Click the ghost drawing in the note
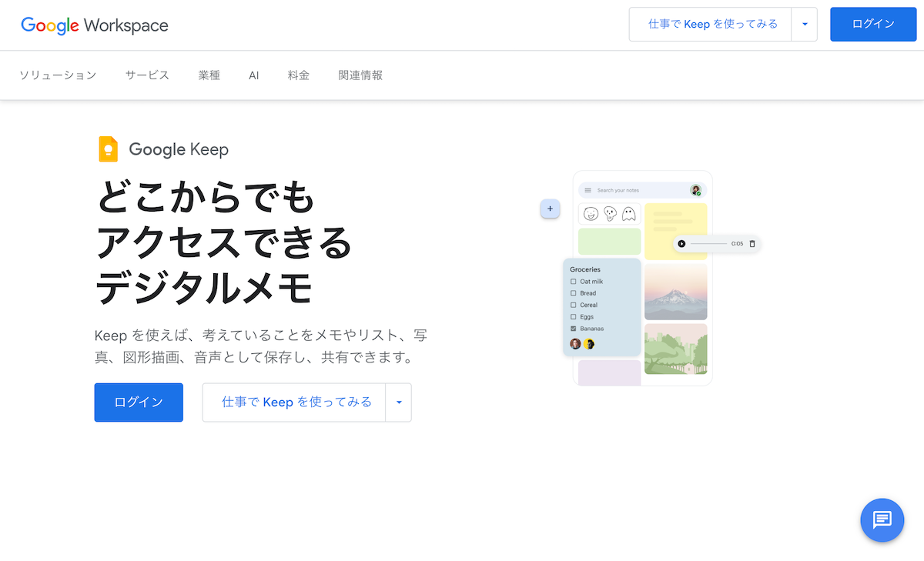This screenshot has height=561, width=924. point(628,214)
